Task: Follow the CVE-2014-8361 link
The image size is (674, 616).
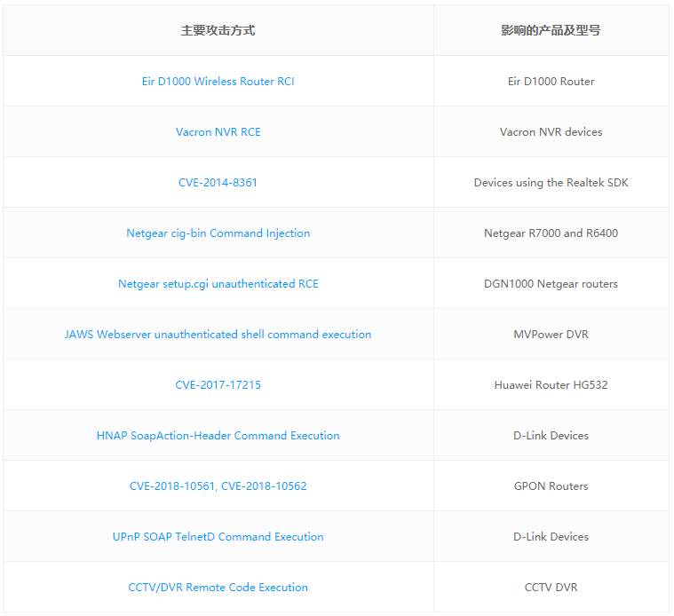Action: (218, 183)
